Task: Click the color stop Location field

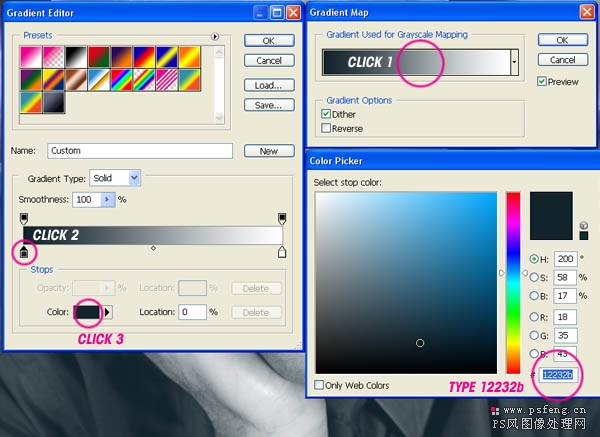Action: [x=192, y=312]
